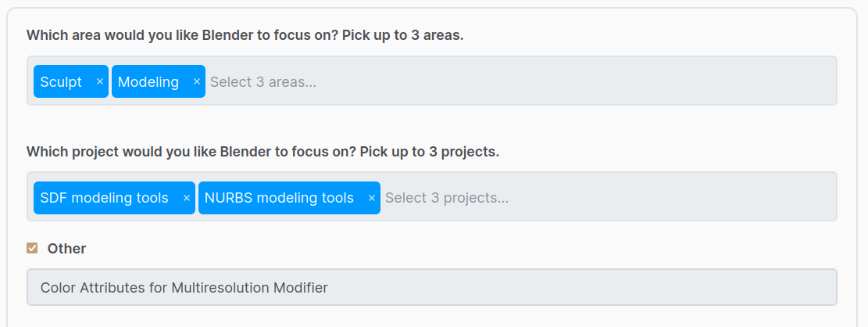Viewport: 868px width, 327px height.
Task: Delete the SDF modeling tools tag via ×
Action: pos(187,198)
